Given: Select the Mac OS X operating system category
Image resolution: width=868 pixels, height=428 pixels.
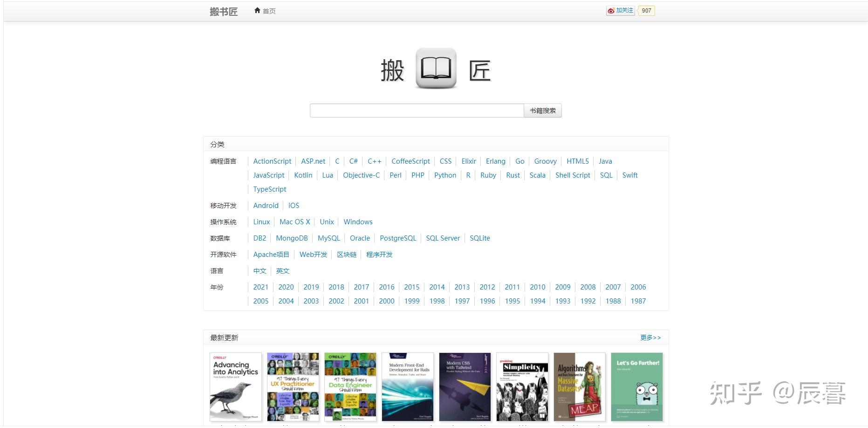Looking at the screenshot, I should click(x=294, y=221).
